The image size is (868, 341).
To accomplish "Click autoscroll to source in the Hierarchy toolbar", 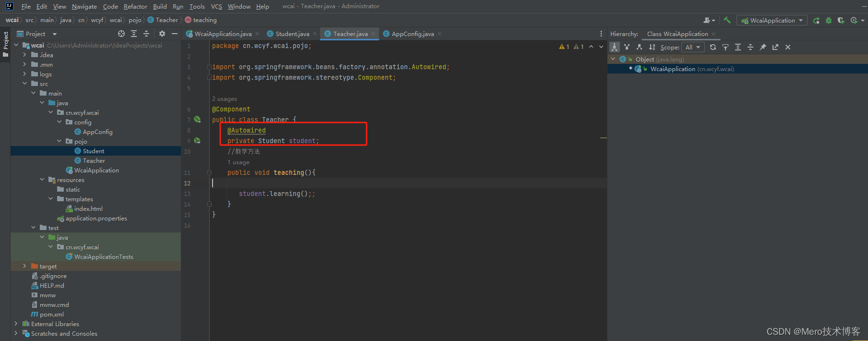I will point(725,47).
